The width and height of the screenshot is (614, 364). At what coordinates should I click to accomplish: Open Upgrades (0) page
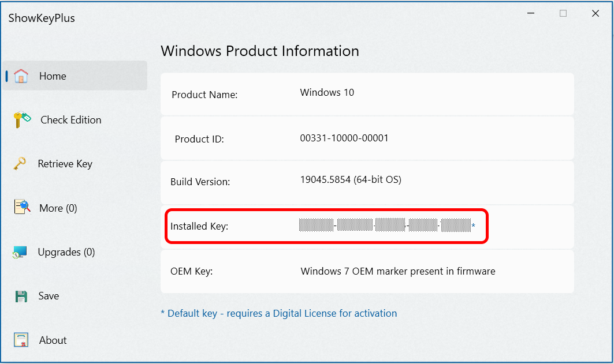click(x=66, y=252)
